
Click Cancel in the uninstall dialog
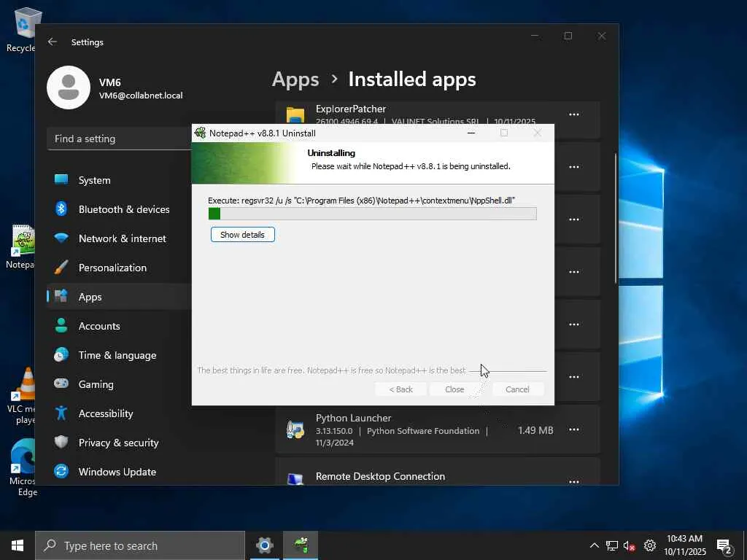[517, 389]
